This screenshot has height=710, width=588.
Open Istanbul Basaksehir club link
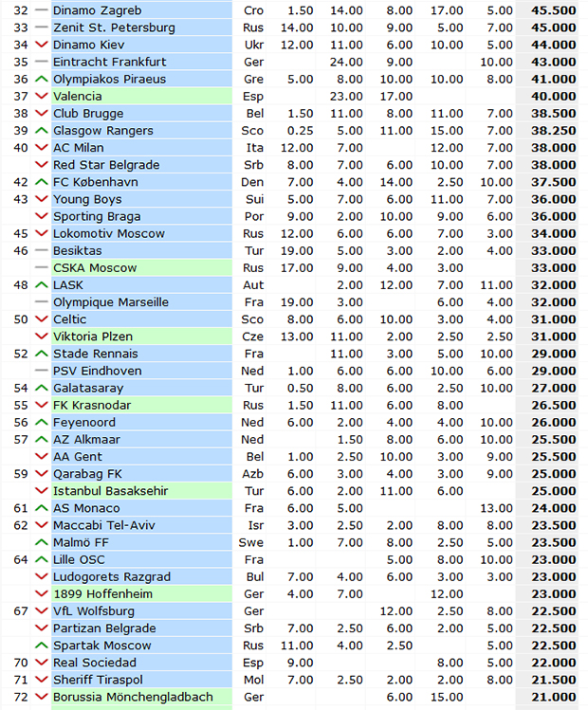pyautogui.click(x=111, y=491)
